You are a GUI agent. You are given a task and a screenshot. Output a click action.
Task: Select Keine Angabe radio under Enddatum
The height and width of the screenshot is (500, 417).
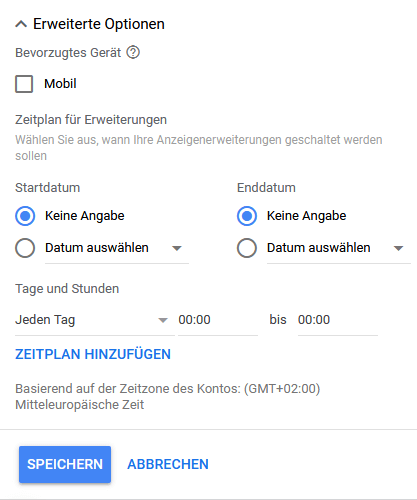(x=247, y=216)
